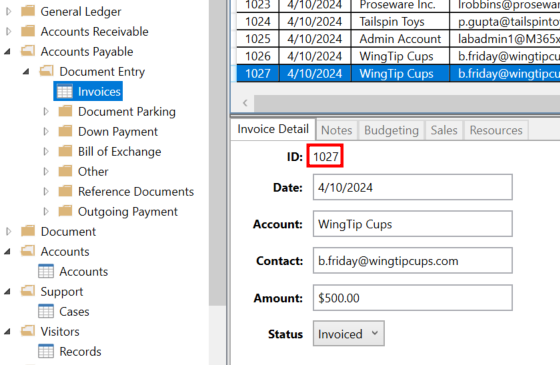Open the Sales tab

(x=444, y=130)
